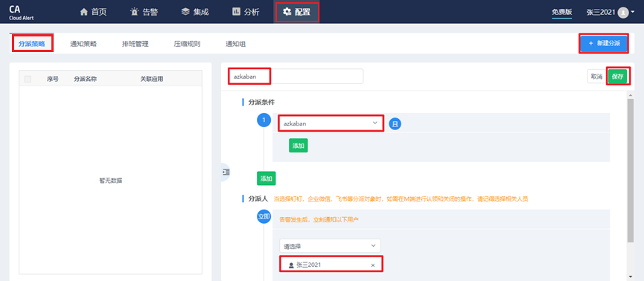
Task: Click the user avatar icon
Action: pos(623,13)
